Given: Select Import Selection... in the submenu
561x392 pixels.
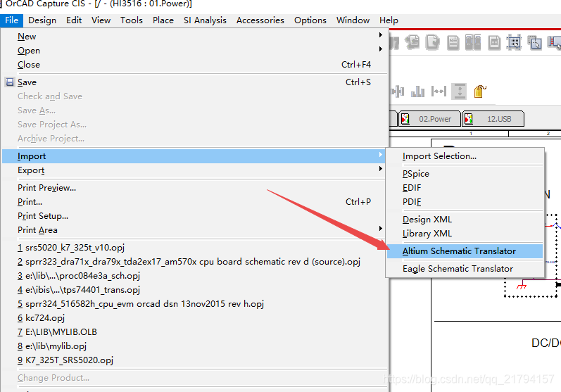Looking at the screenshot, I should click(x=465, y=156).
